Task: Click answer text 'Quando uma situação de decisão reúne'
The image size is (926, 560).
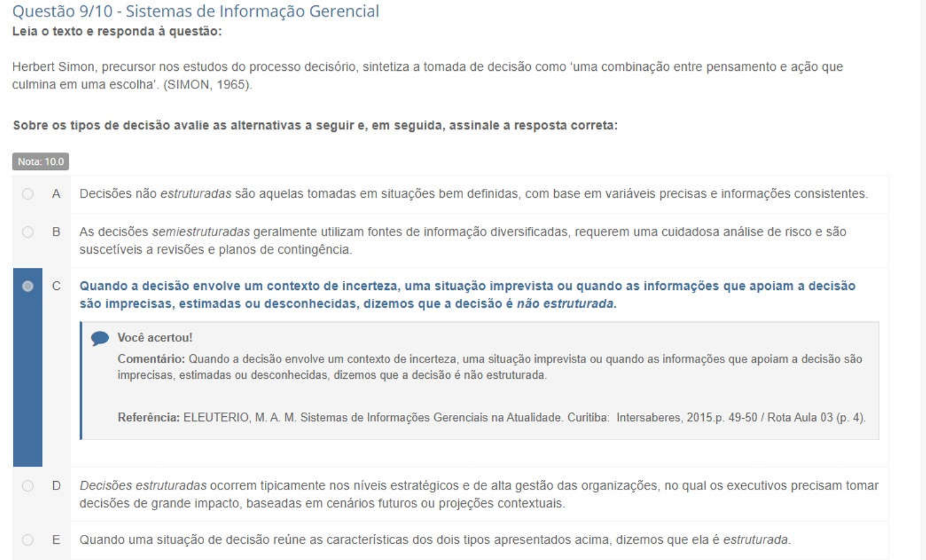Action: pos(435,540)
